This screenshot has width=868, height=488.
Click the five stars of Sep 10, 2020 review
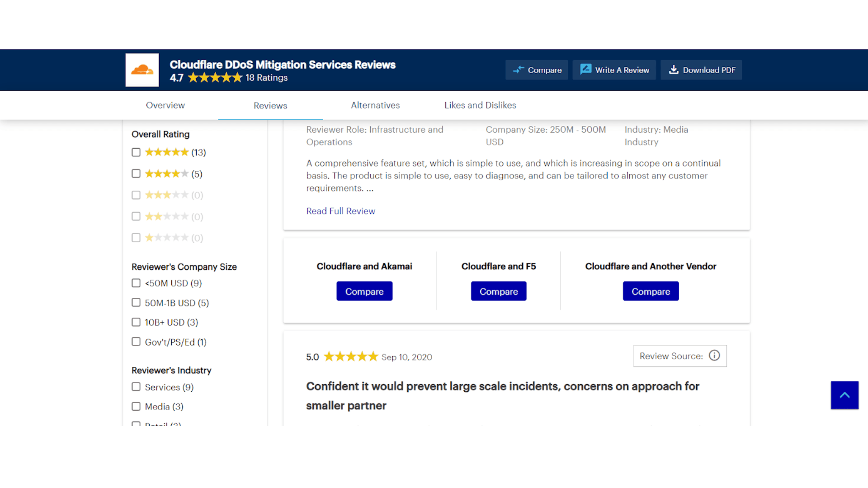pos(351,357)
